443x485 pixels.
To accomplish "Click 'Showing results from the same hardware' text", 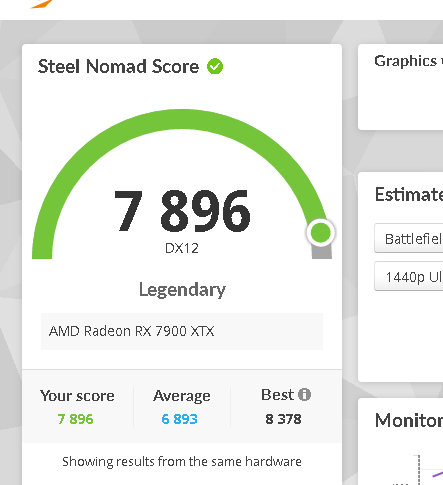I will point(182,462).
